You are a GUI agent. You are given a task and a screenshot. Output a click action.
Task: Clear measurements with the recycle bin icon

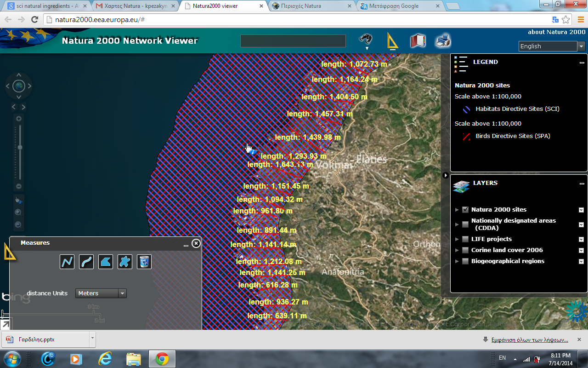point(144,262)
